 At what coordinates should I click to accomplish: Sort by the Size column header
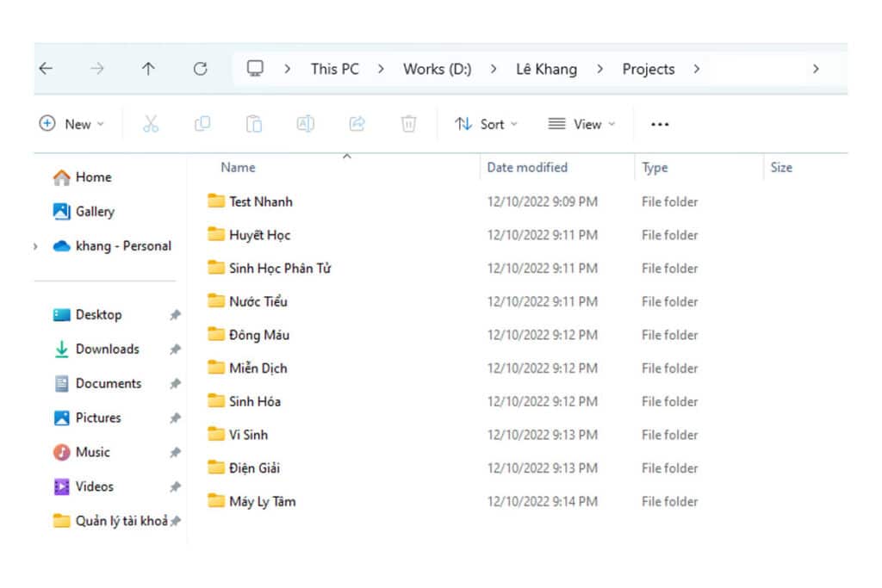(781, 168)
